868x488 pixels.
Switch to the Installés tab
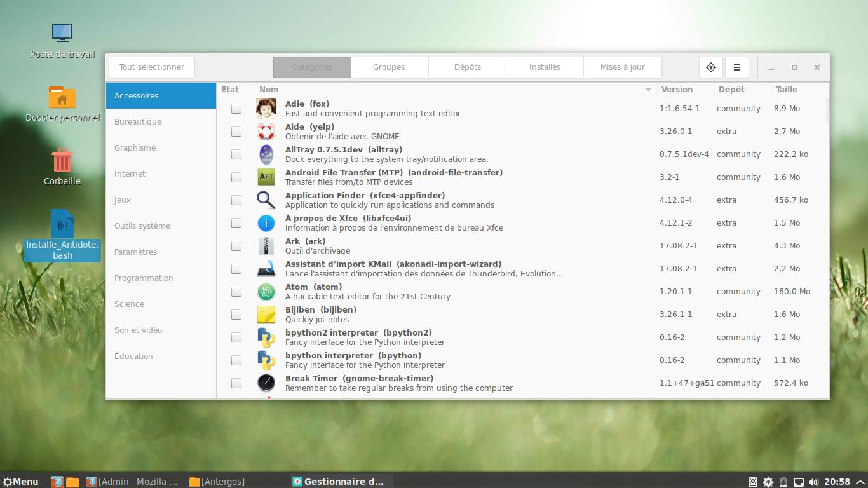click(545, 67)
